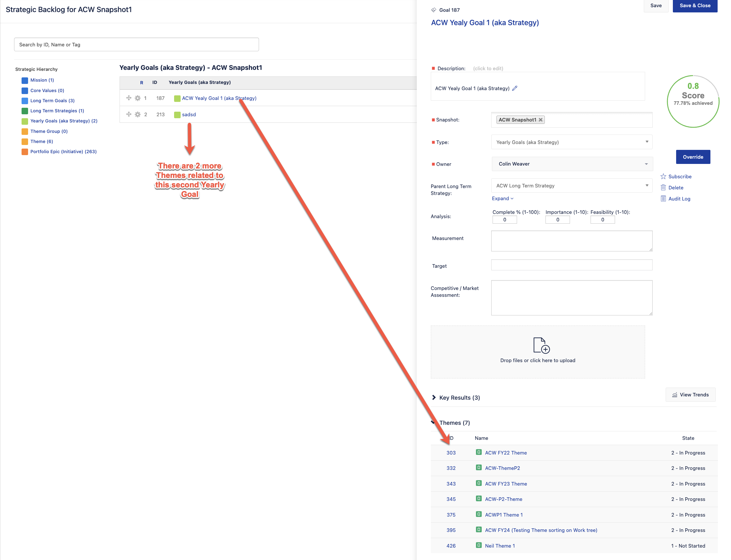Screen dimensions: 731x560
Task: Click the Delete trash icon
Action: point(663,188)
